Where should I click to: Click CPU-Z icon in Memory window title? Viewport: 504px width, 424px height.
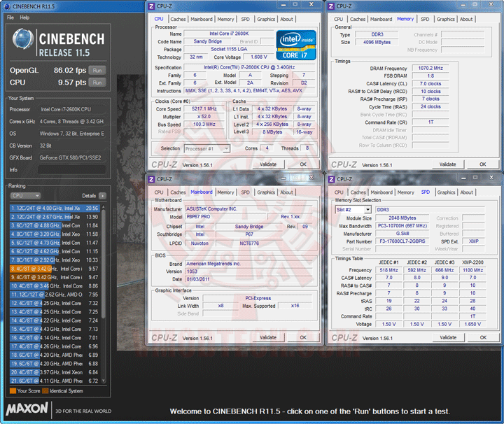pos(330,6)
